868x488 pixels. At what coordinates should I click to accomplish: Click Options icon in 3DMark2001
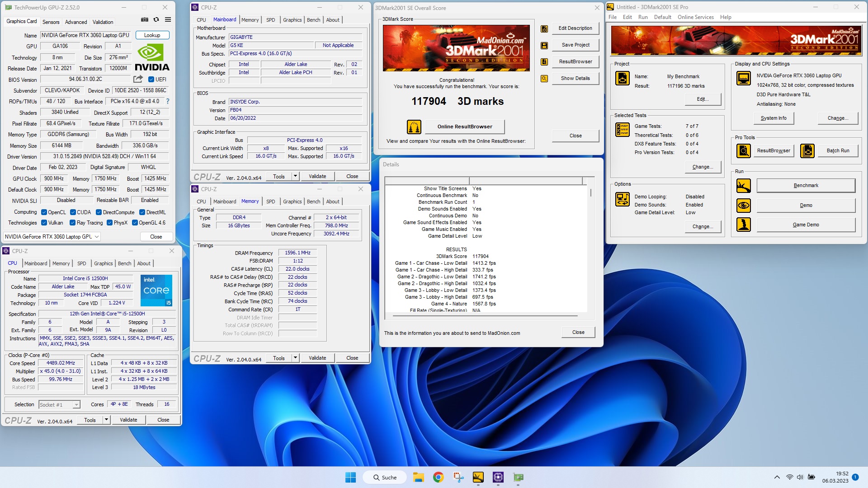(x=623, y=199)
